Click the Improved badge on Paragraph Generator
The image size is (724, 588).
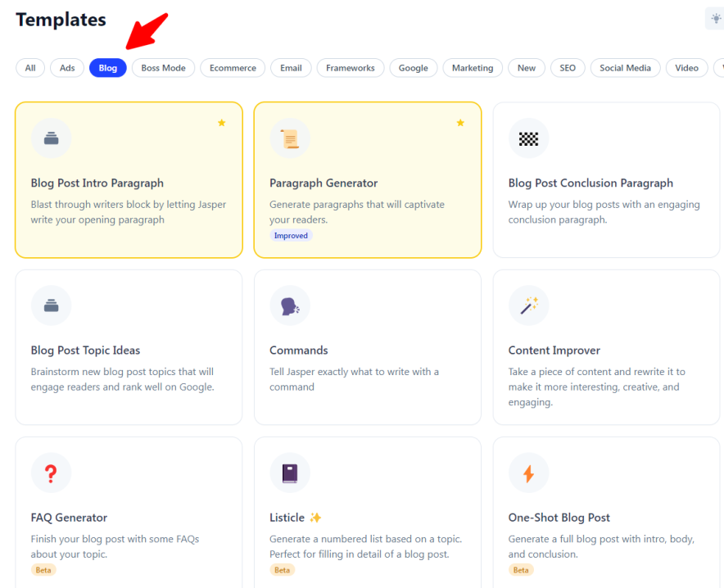tap(291, 236)
